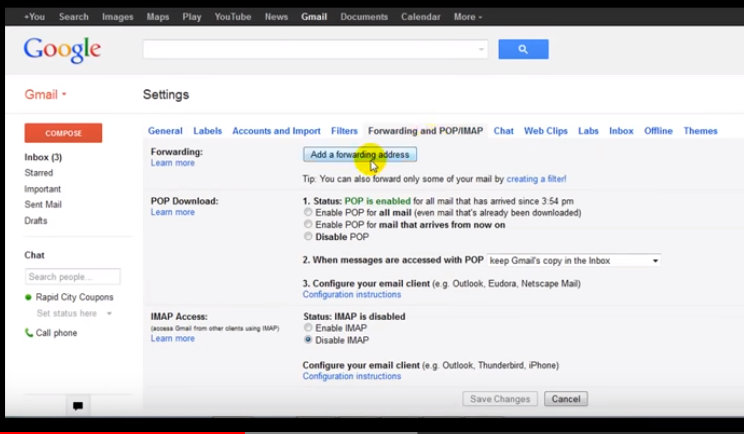Switch to the Labs tab

coord(588,131)
